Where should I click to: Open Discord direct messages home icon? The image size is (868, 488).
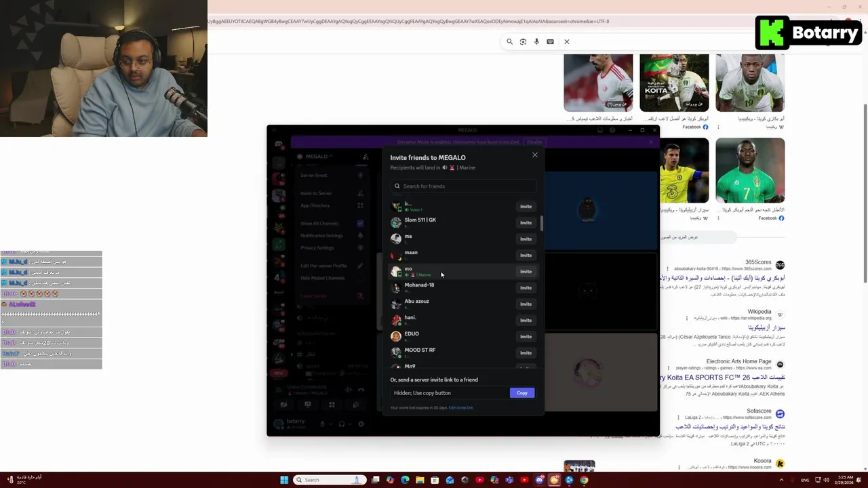pos(279,144)
